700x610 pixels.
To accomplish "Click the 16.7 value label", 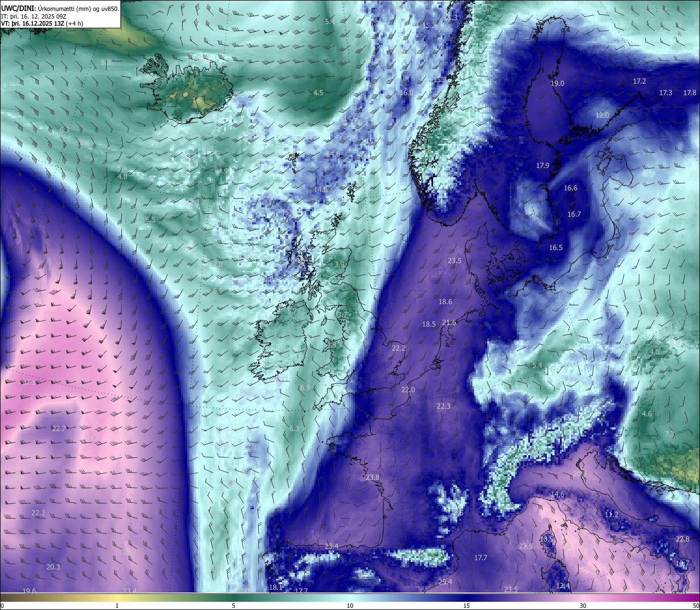I will (x=574, y=214).
